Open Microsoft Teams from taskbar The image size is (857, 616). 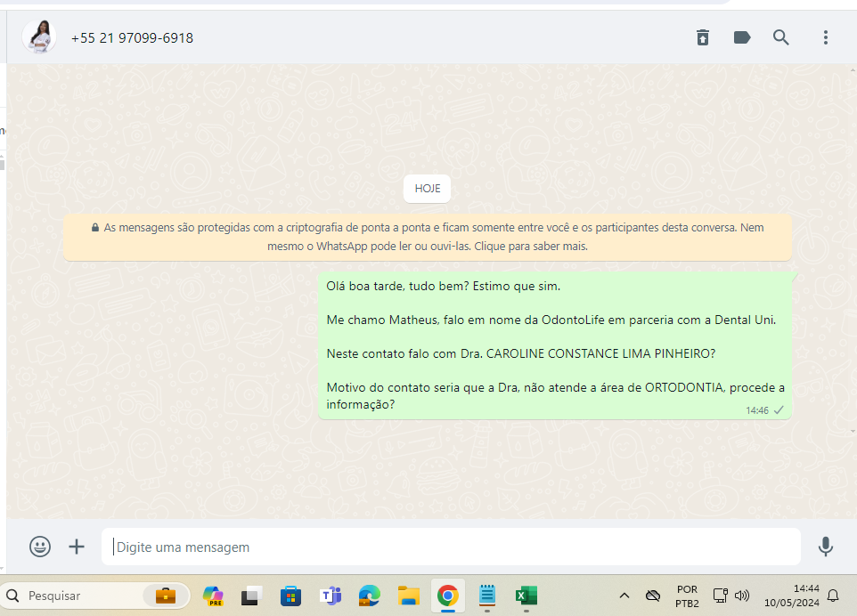tap(331, 596)
